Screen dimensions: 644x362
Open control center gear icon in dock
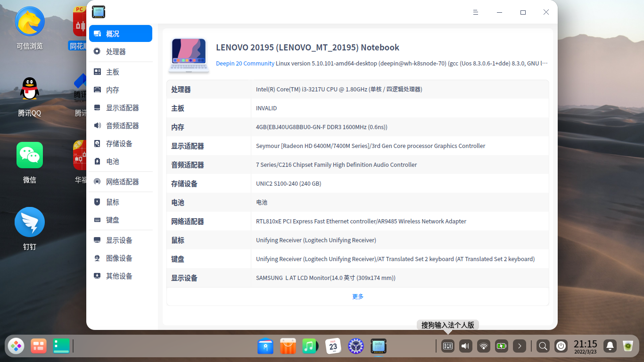356,346
